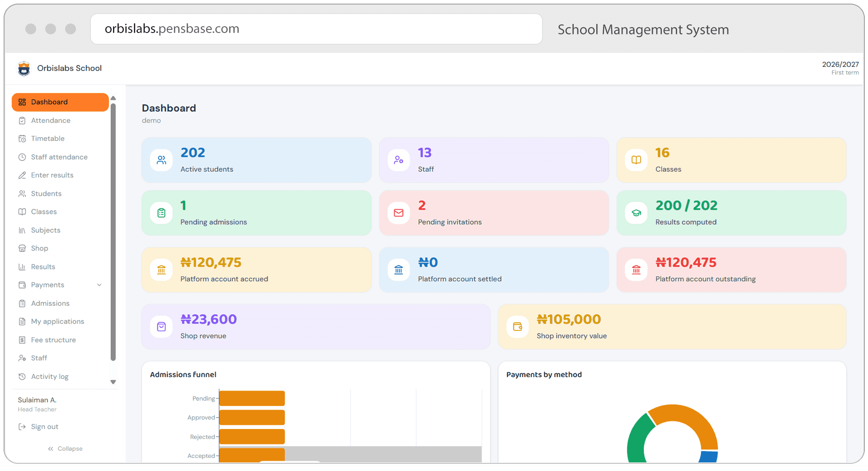Click the Platform account settled bank icon
Viewport: 868px width, 471px height.
click(x=399, y=270)
